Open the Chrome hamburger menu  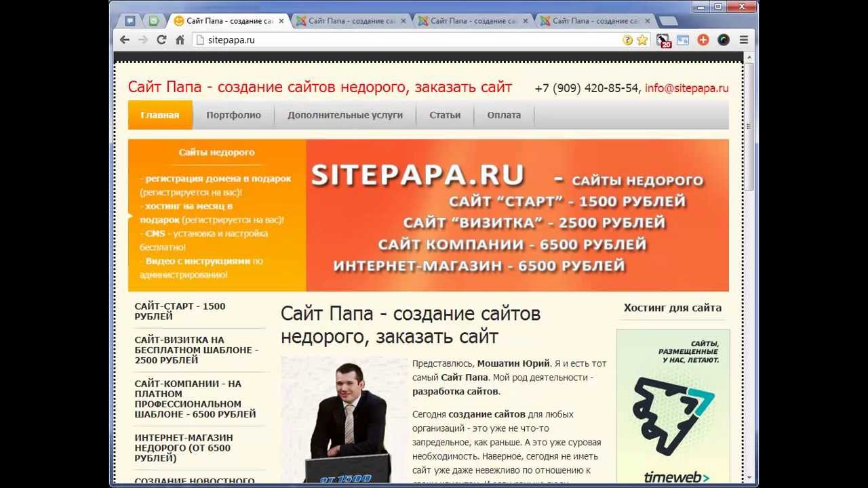(x=744, y=40)
